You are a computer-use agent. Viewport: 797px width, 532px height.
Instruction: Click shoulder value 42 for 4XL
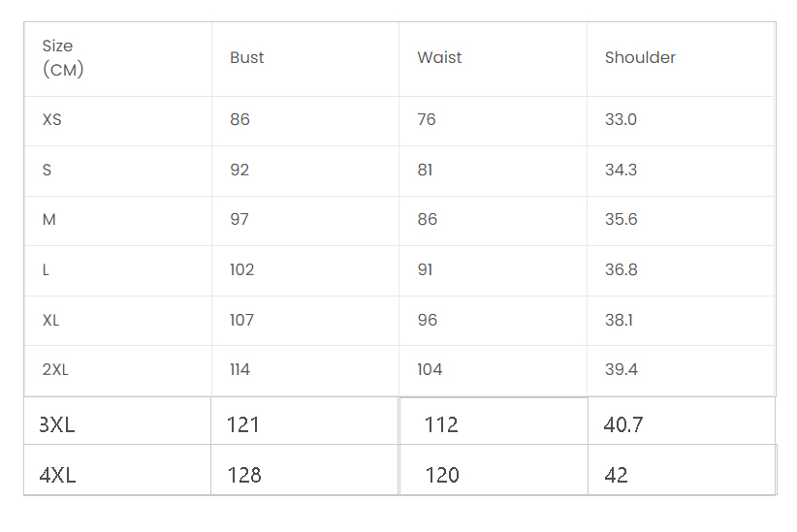(x=616, y=475)
